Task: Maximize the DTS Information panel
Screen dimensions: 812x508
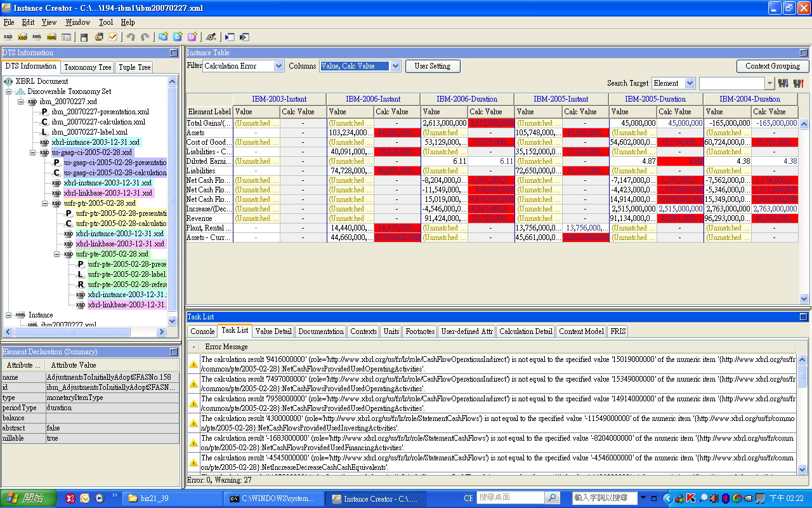Action: pyautogui.click(x=174, y=53)
